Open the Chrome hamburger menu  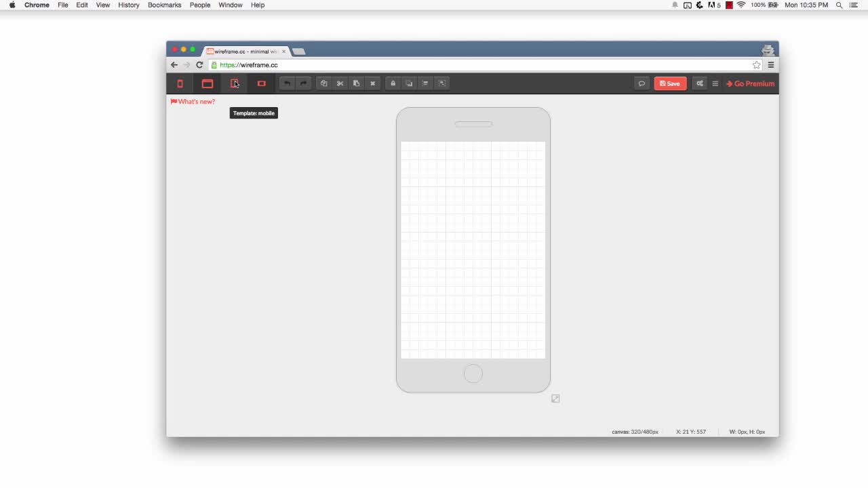[x=771, y=65]
